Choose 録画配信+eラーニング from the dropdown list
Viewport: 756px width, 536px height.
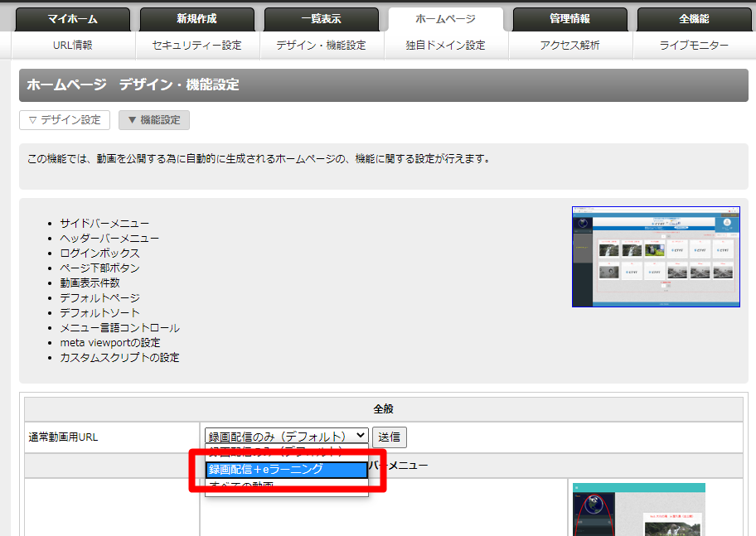click(x=284, y=470)
